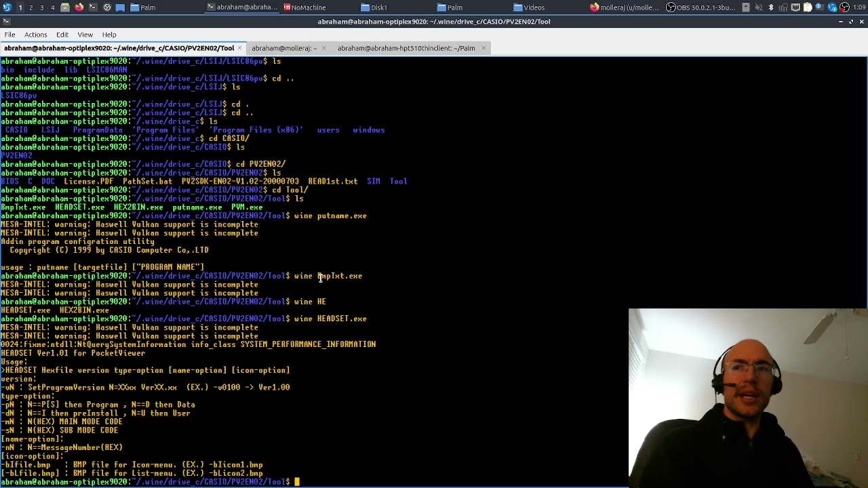This screenshot has height=488, width=868.
Task: Open the Lubuntu application menu icon
Action: (6, 7)
